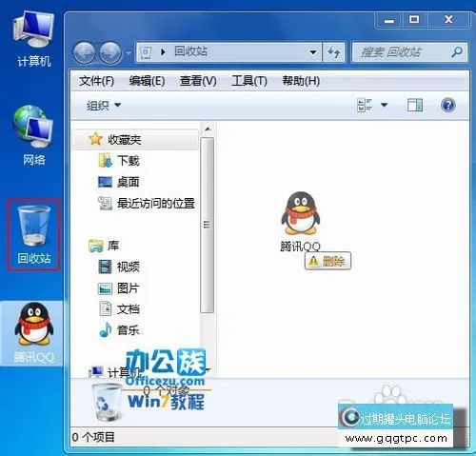Select the 回收站 desktop icon
The height and width of the screenshot is (456, 476).
33,235
